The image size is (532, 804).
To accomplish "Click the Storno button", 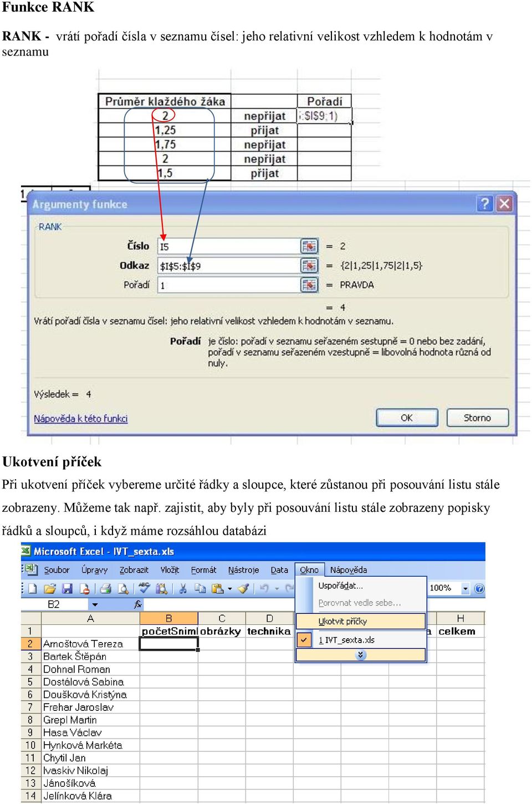I will [477, 418].
